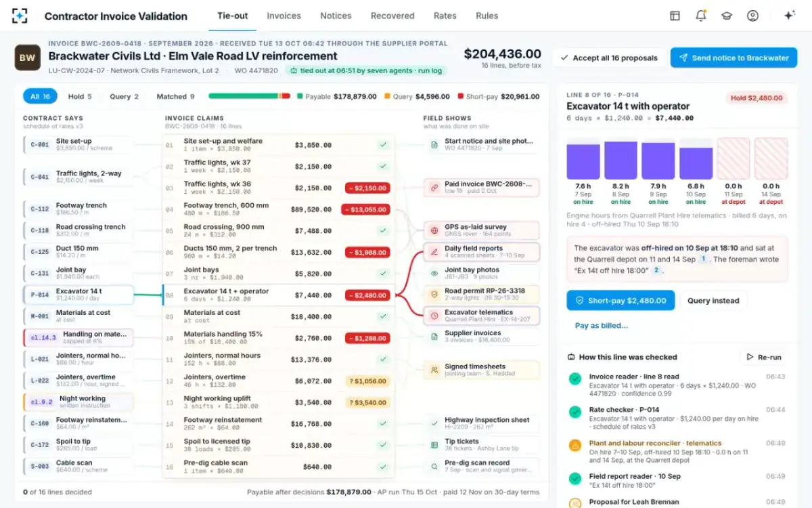Click the ? $3,540.00 query badge
The image size is (812, 508).
[368, 402]
